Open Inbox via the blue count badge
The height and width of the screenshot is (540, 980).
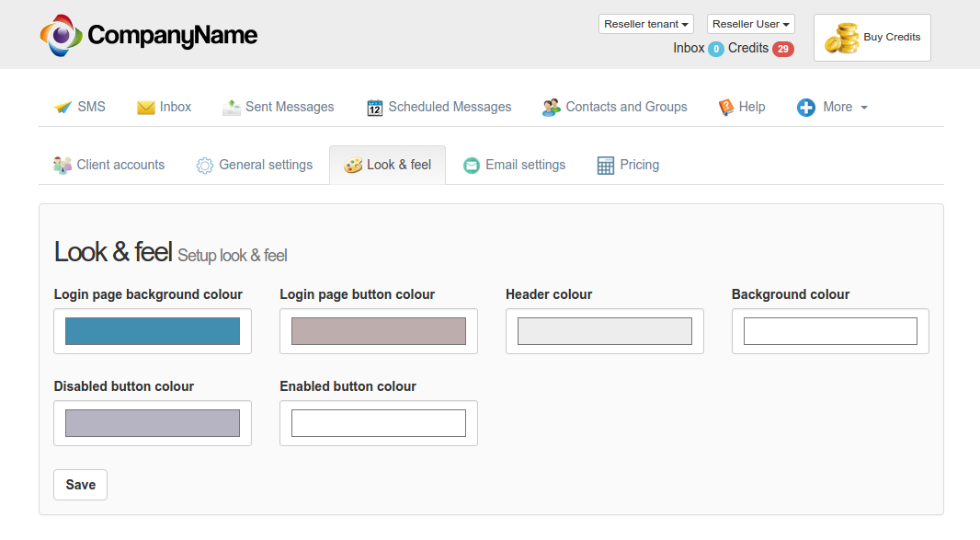tap(715, 49)
